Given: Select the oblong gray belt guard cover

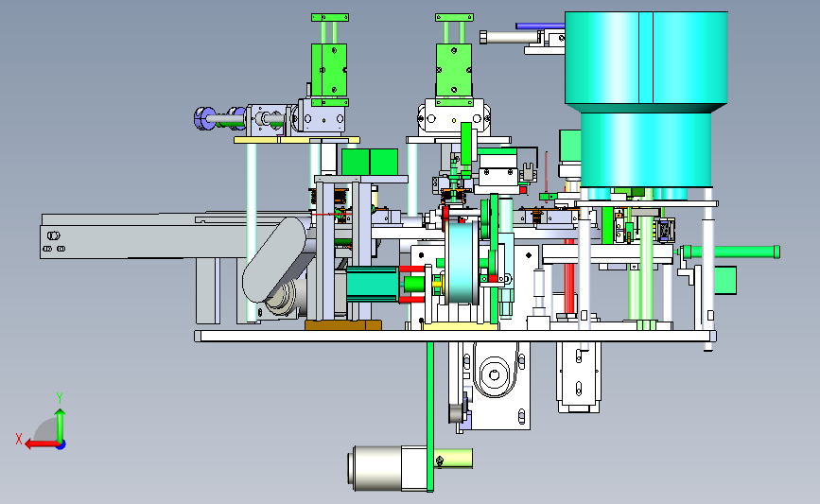Looking at the screenshot, I should [274, 259].
